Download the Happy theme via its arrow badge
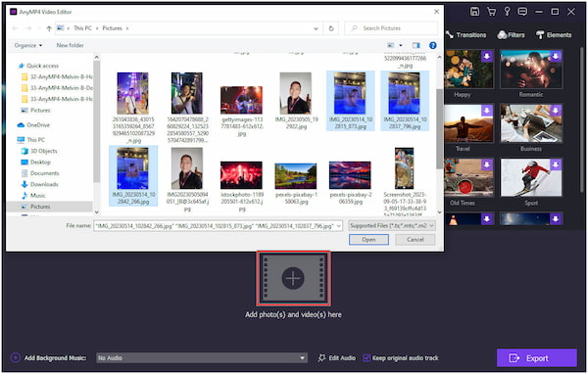 (487, 56)
